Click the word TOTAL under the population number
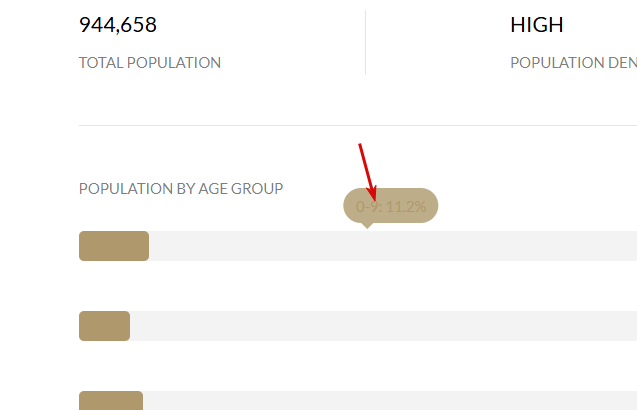Screen dimensions: 637x410 coord(101,63)
